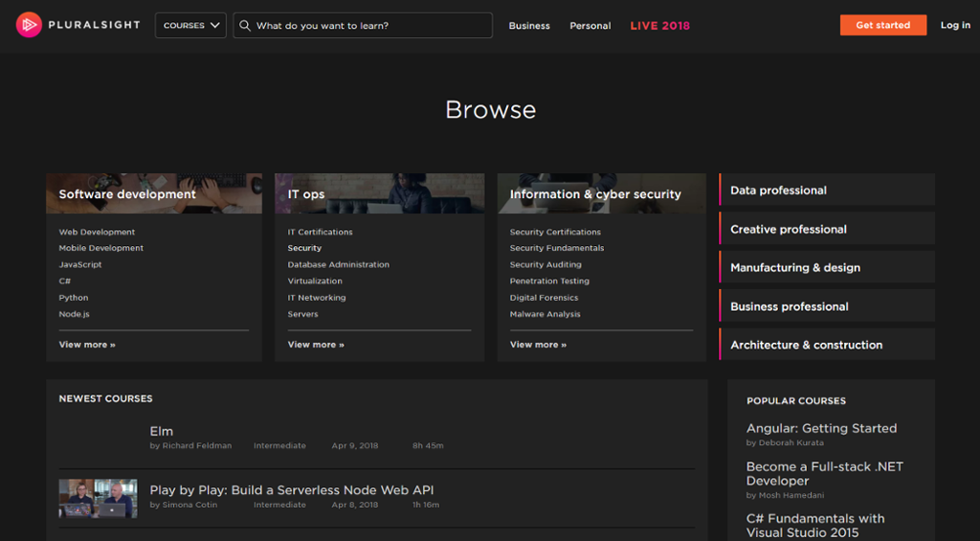Open Security Certifications link
Viewport: 980px width, 541px height.
pyautogui.click(x=555, y=232)
